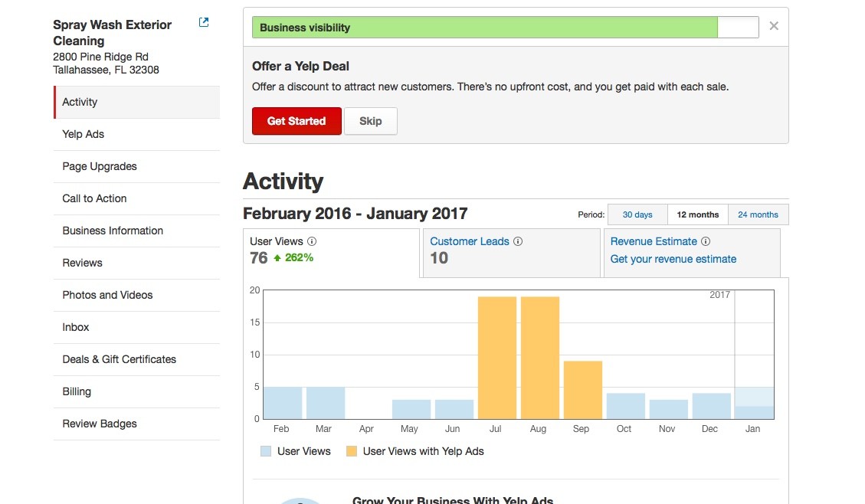Click the October bar in chart

tap(626, 407)
